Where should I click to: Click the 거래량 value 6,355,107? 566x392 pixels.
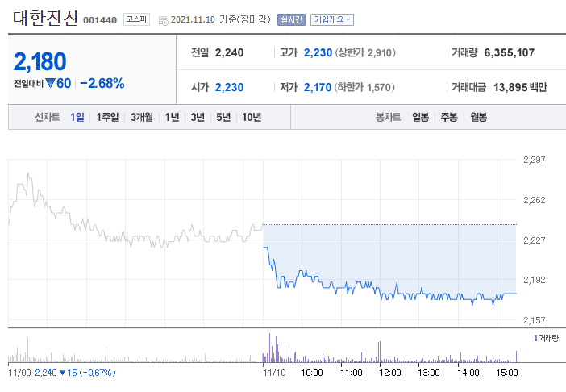coord(510,52)
